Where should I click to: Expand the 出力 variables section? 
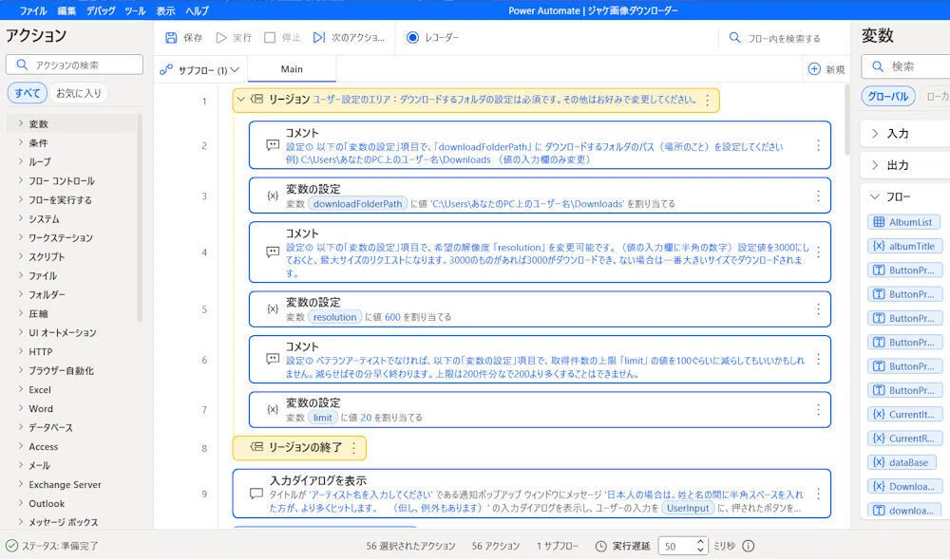(x=875, y=164)
